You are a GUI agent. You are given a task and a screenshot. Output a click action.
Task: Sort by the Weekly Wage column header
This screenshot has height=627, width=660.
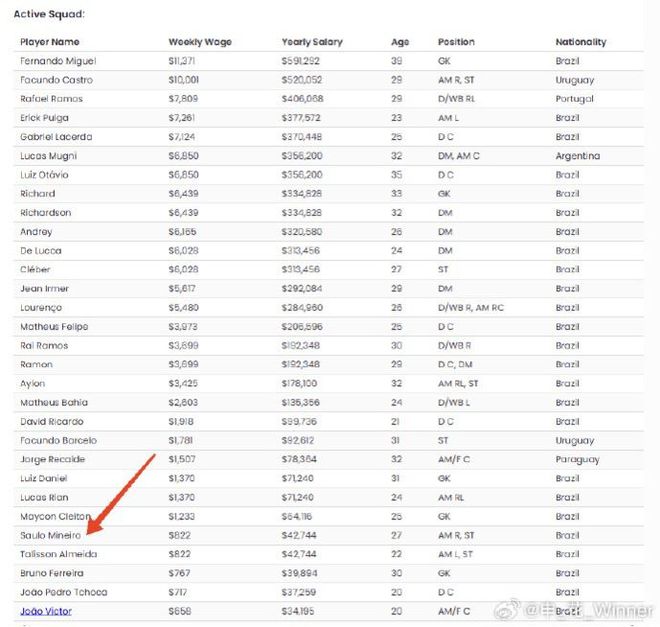200,42
